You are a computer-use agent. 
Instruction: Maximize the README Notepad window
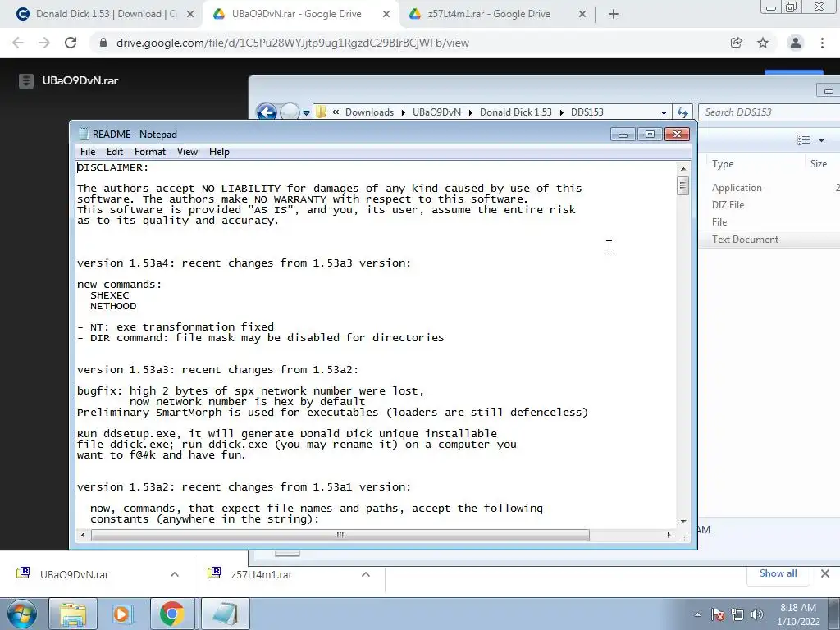pos(650,134)
